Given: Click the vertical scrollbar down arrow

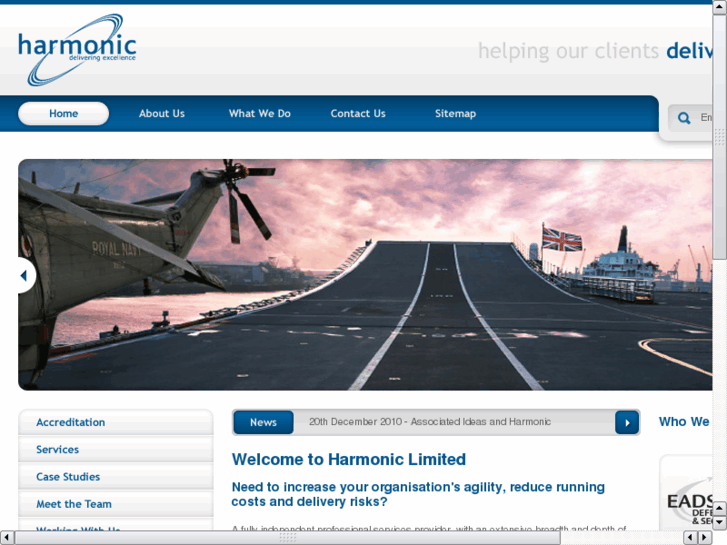Looking at the screenshot, I should tap(719, 522).
